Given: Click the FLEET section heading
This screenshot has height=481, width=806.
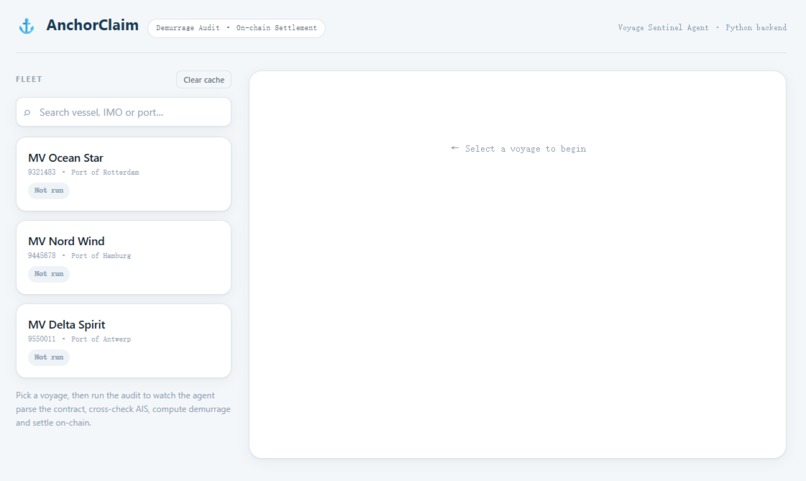Looking at the screenshot, I should click(x=29, y=79).
